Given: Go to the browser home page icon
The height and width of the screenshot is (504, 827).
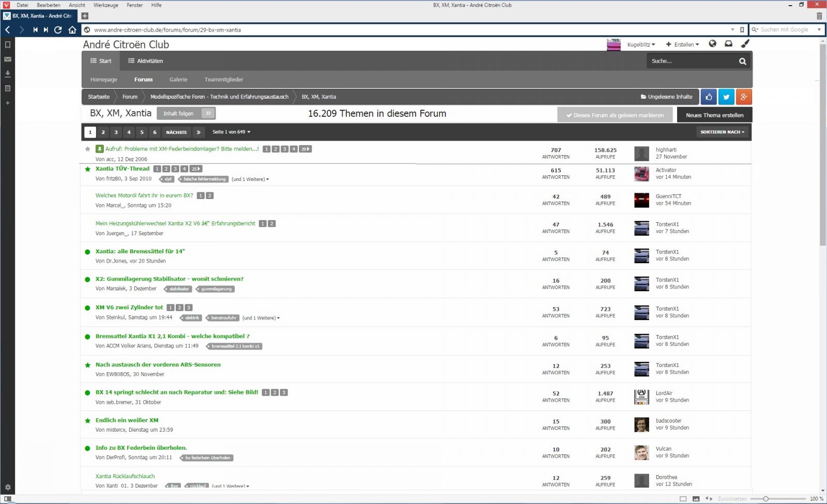Looking at the screenshot, I should [x=72, y=30].
